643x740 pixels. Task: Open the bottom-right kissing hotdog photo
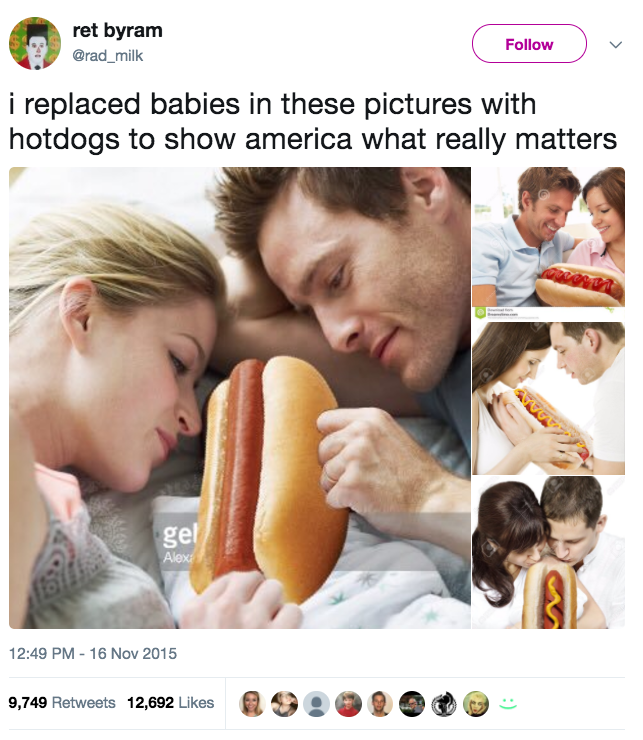549,552
